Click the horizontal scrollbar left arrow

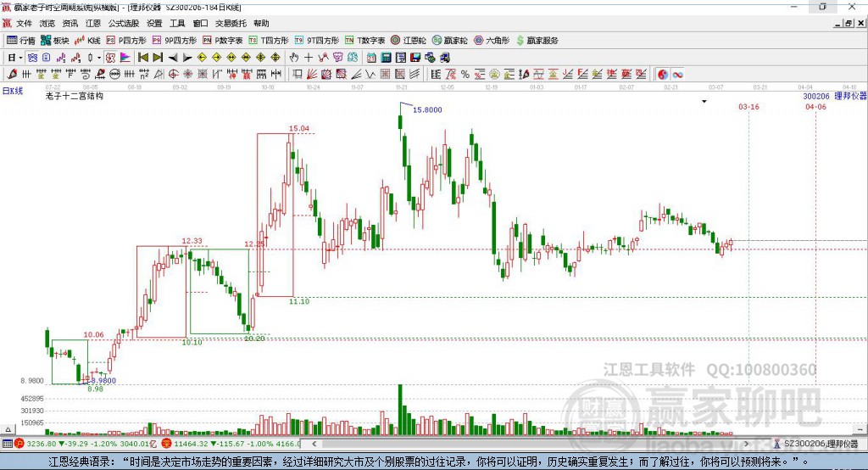(x=314, y=444)
